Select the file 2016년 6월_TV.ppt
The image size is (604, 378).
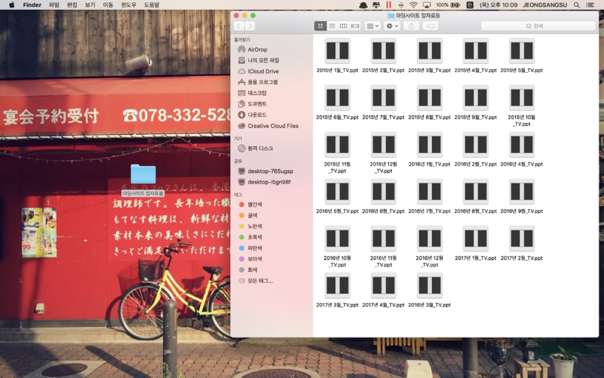pyautogui.click(x=383, y=197)
